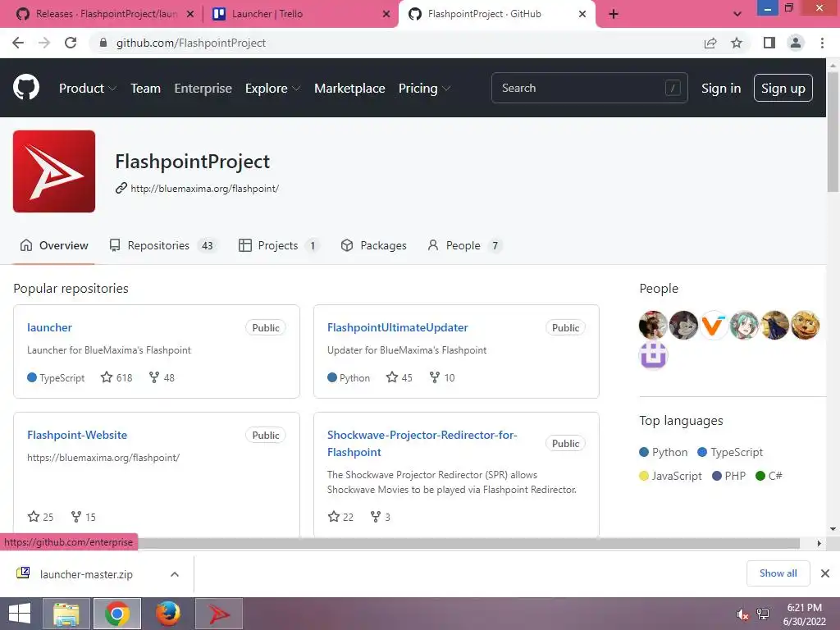Viewport: 840px width, 630px height.
Task: Open Shockwave-Projector-Redirector-for-Flashpoint repository
Action: click(x=422, y=443)
